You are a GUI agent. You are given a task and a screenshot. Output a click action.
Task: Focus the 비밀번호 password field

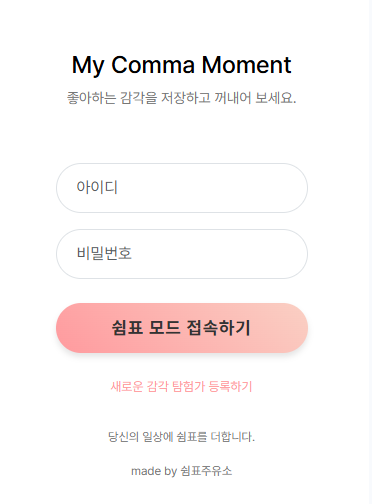(x=182, y=254)
